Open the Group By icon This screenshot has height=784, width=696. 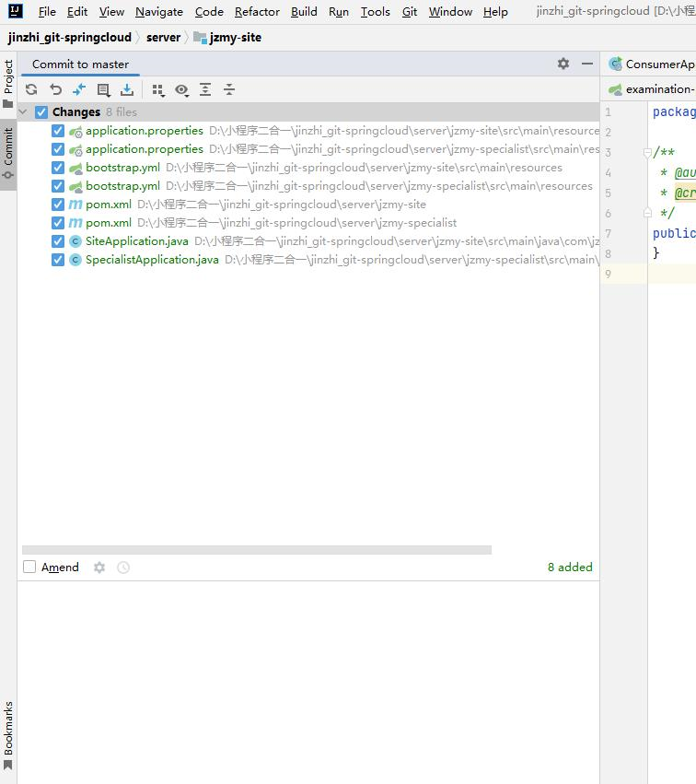157,90
